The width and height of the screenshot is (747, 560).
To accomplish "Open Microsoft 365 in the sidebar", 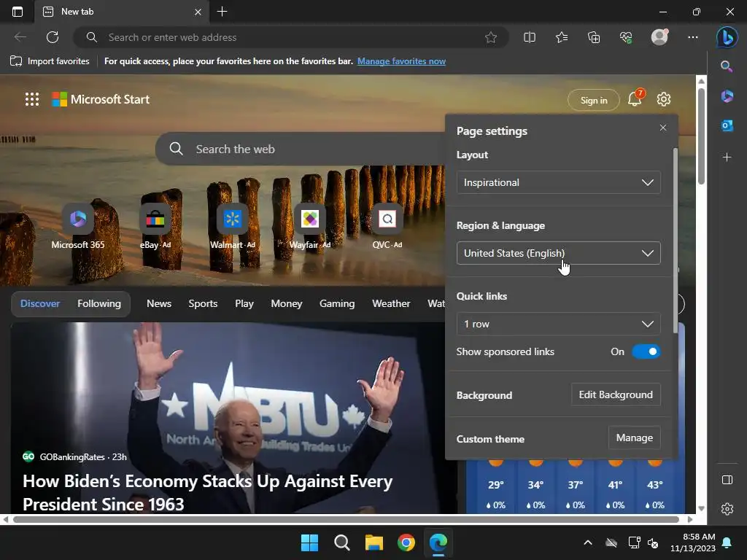I will (x=727, y=96).
